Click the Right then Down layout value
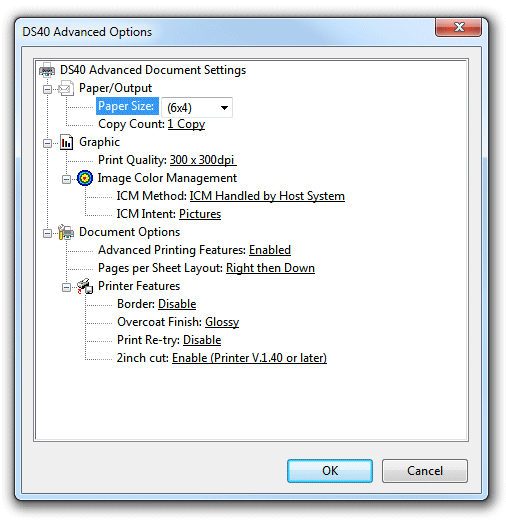The height and width of the screenshot is (524, 506). tap(270, 268)
